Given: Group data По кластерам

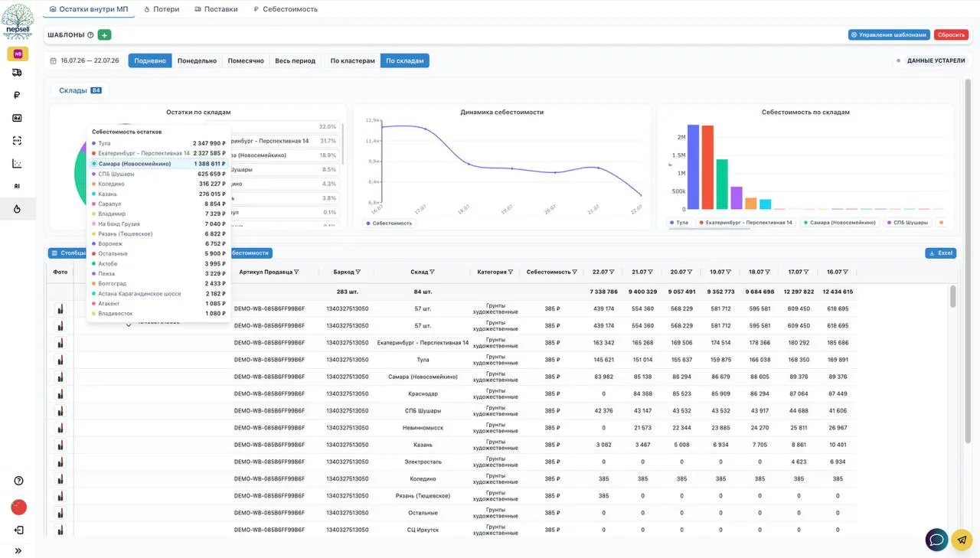Looking at the screenshot, I should point(353,60).
